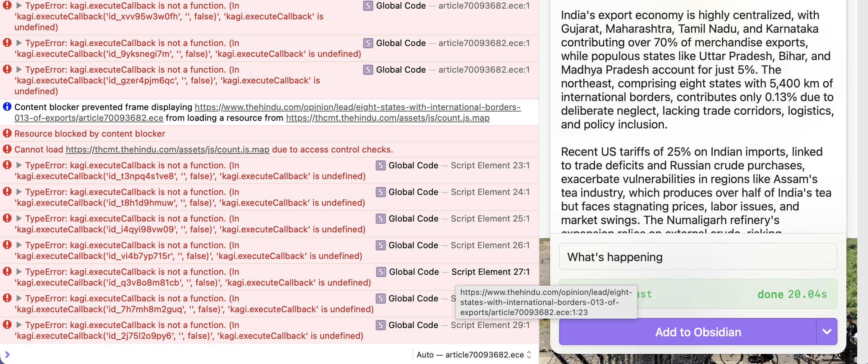Open the dropdown arrow beside Add to Obsidian

pyautogui.click(x=827, y=332)
